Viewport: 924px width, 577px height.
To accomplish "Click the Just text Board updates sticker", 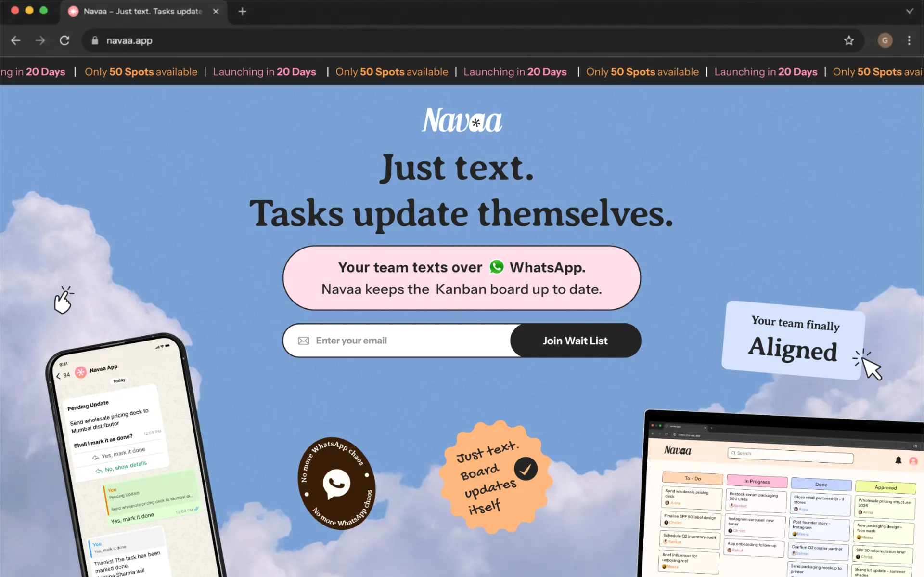I will click(x=496, y=477).
